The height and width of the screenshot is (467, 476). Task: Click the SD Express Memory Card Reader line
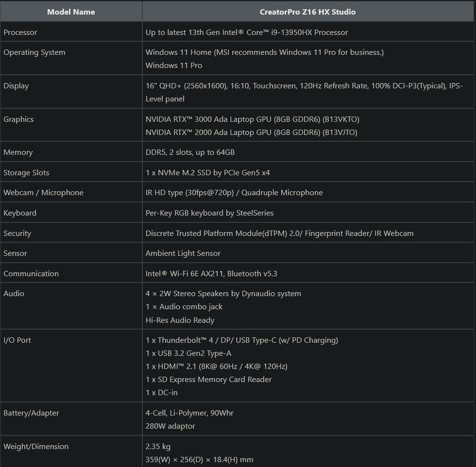pyautogui.click(x=208, y=380)
